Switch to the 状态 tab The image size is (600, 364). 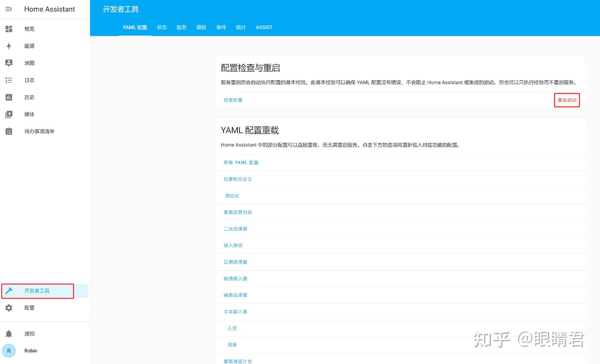pos(162,27)
